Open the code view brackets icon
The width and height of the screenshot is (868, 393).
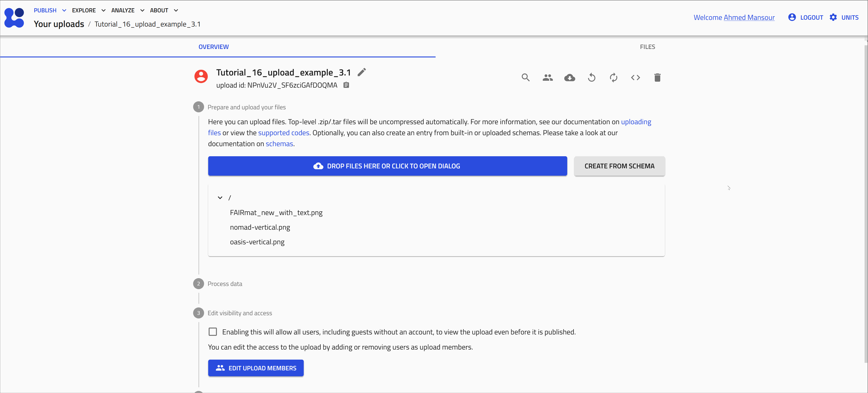[x=635, y=78]
